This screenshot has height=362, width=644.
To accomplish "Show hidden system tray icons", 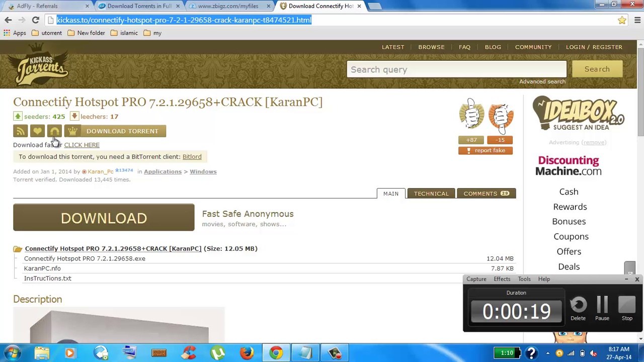I will 547,353.
